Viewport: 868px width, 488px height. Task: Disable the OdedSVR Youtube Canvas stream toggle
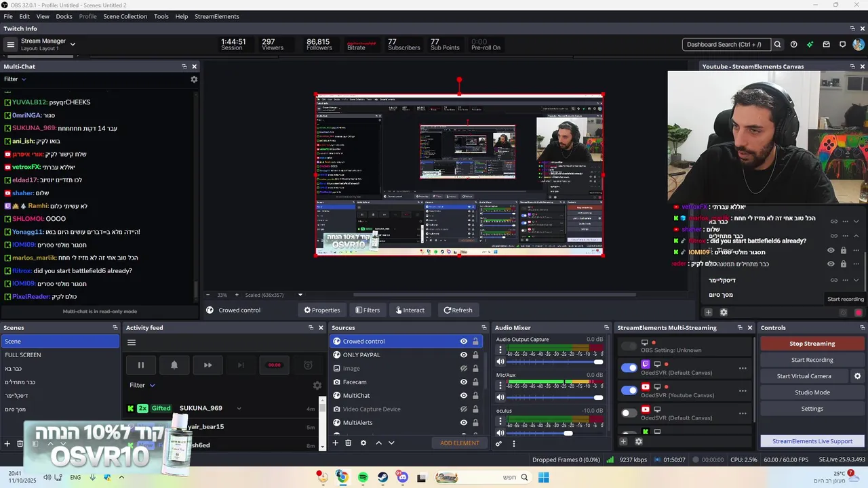629,390
